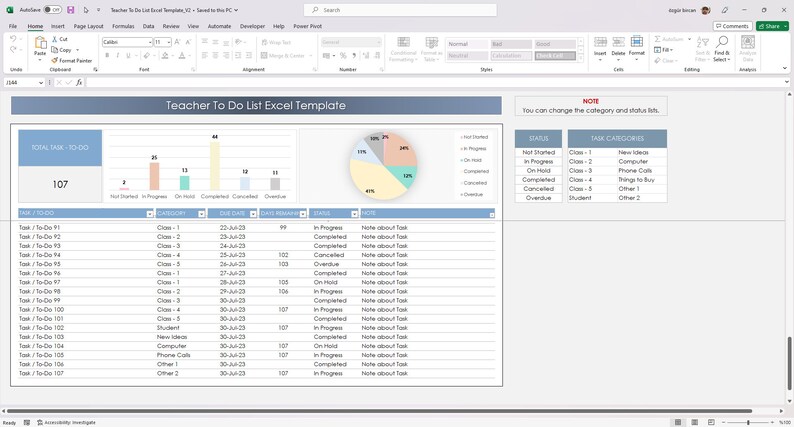
Task: Open the Borders button
Action: (147, 55)
